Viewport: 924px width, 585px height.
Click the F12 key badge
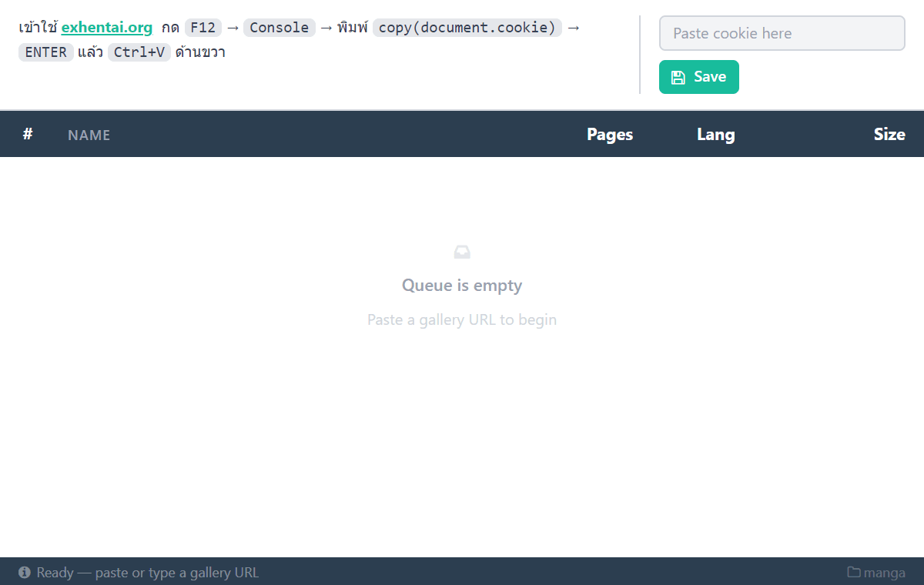(203, 28)
